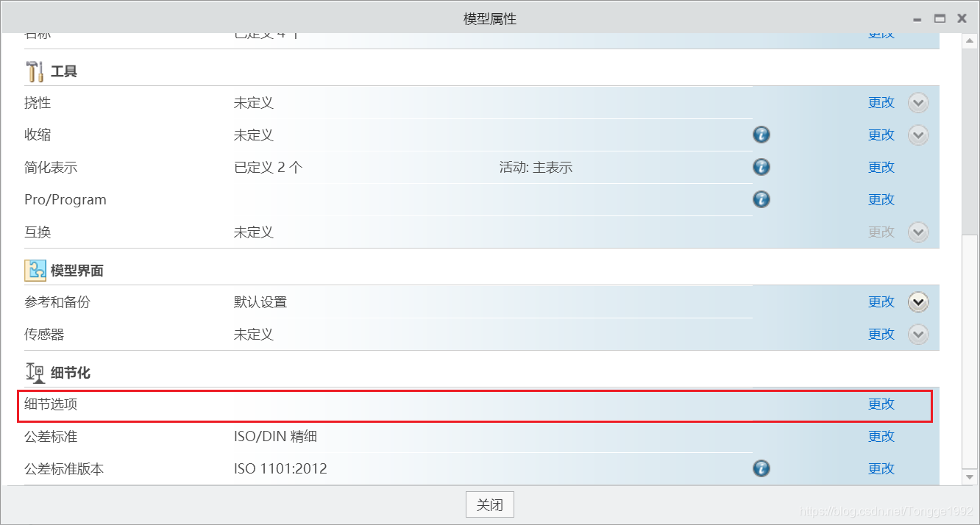980x525 pixels.
Task: Click the 传感器 label
Action: (44, 335)
